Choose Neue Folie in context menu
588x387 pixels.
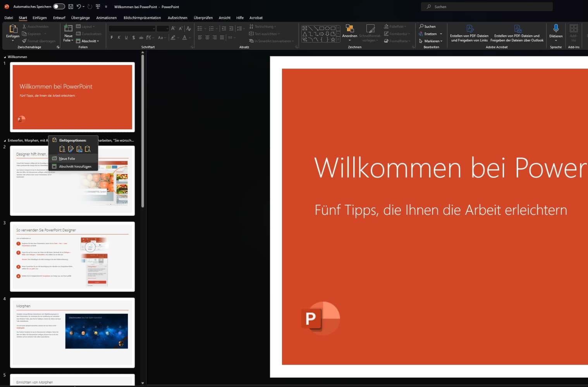pyautogui.click(x=67, y=159)
